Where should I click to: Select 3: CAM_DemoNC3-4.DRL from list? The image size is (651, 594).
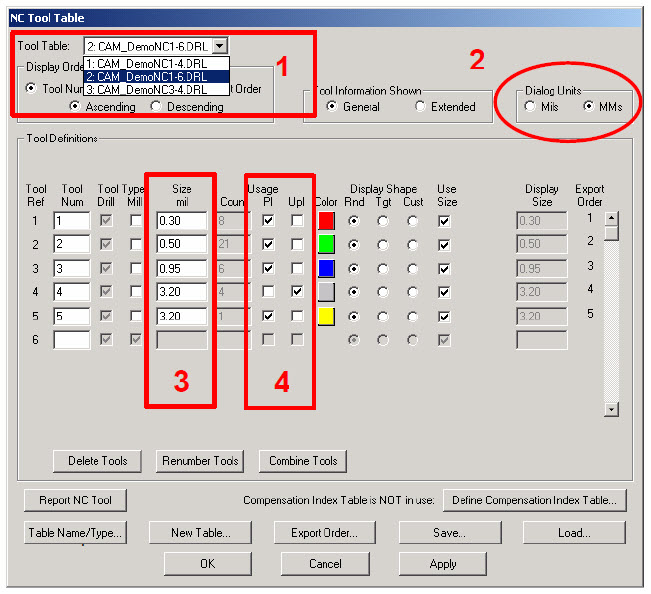[x=156, y=90]
